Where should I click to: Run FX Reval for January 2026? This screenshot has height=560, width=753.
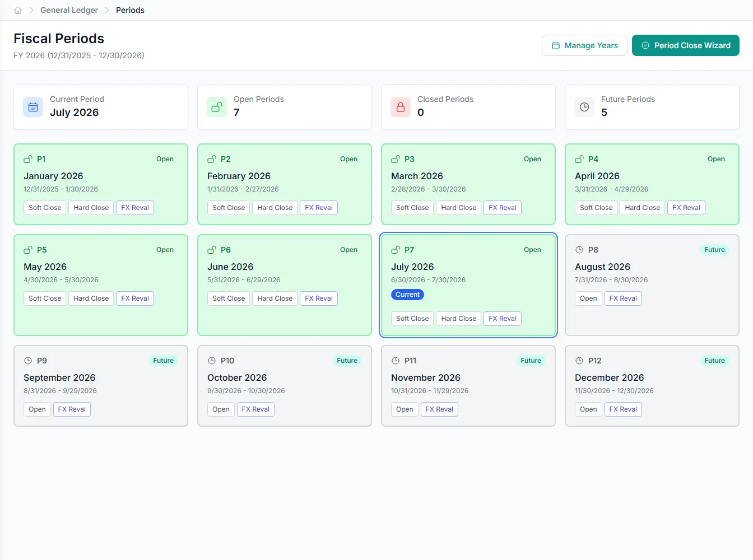pos(135,208)
